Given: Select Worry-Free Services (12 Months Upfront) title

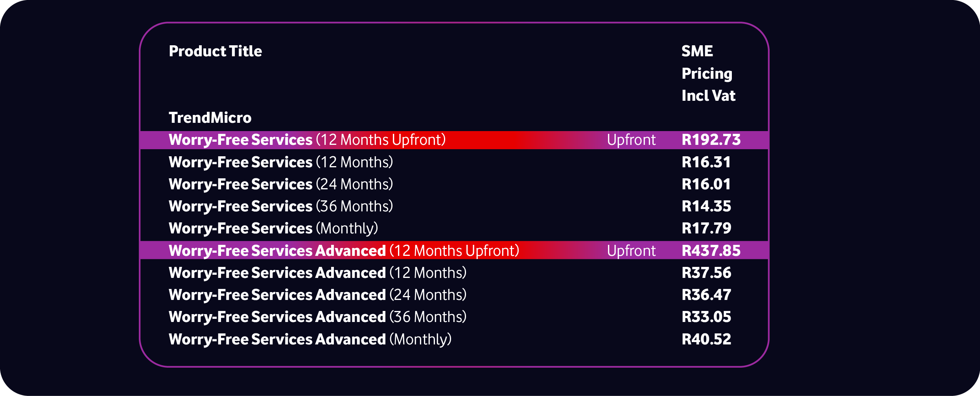Looking at the screenshot, I should [307, 140].
